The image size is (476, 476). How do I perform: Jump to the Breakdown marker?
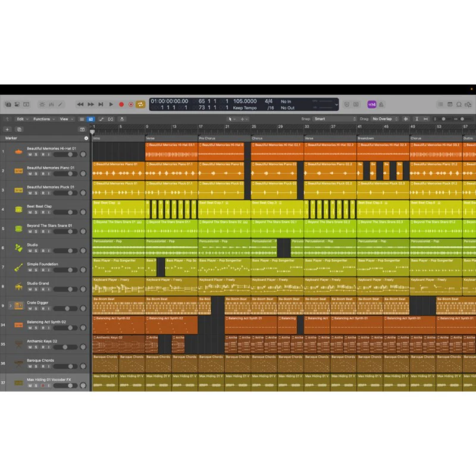(x=365, y=139)
